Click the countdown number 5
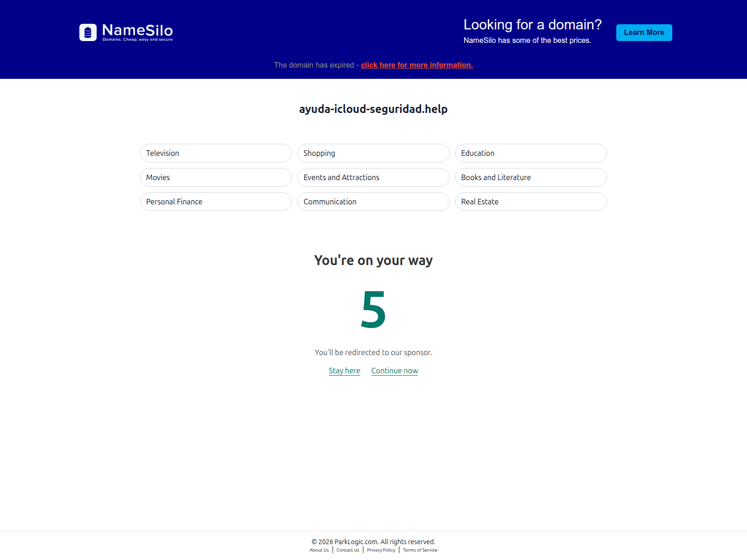Image resolution: width=747 pixels, height=560 pixels. 373,309
